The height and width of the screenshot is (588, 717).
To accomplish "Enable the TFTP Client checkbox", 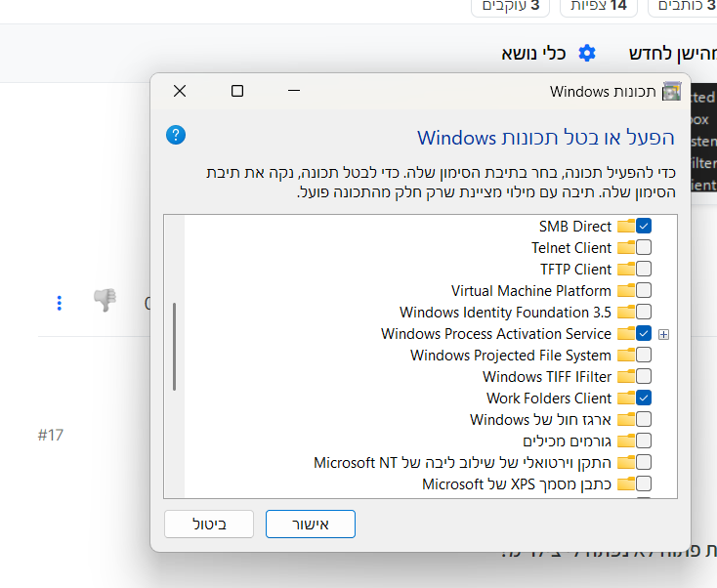I will click(x=644, y=269).
